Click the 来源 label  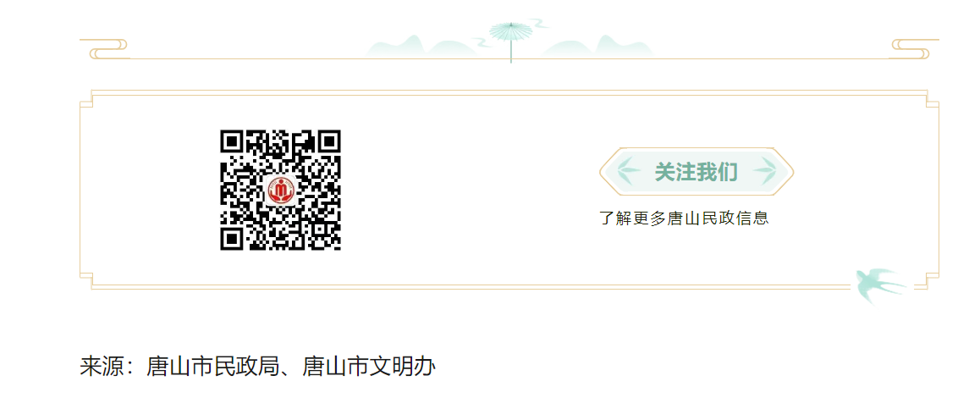(x=102, y=367)
